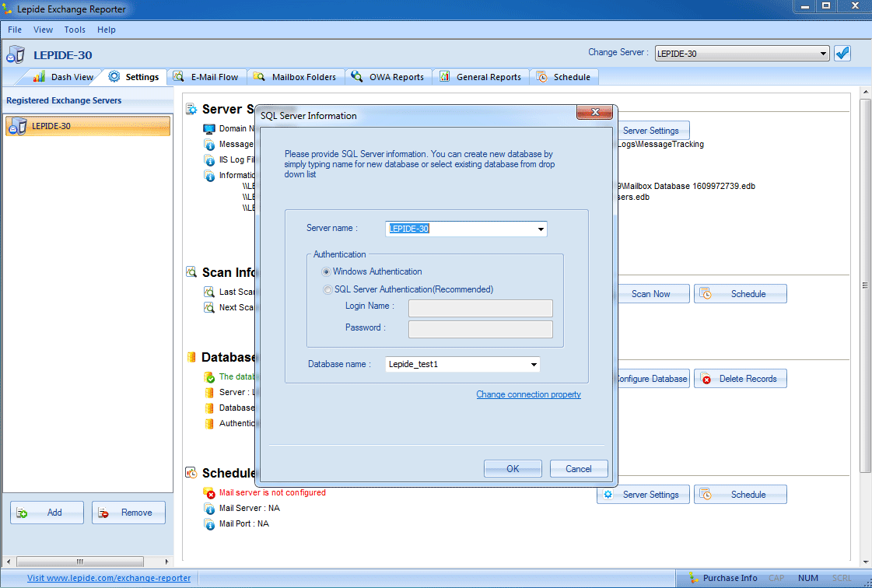
Task: Switch to the E-Mail Flow tab
Action: point(206,77)
